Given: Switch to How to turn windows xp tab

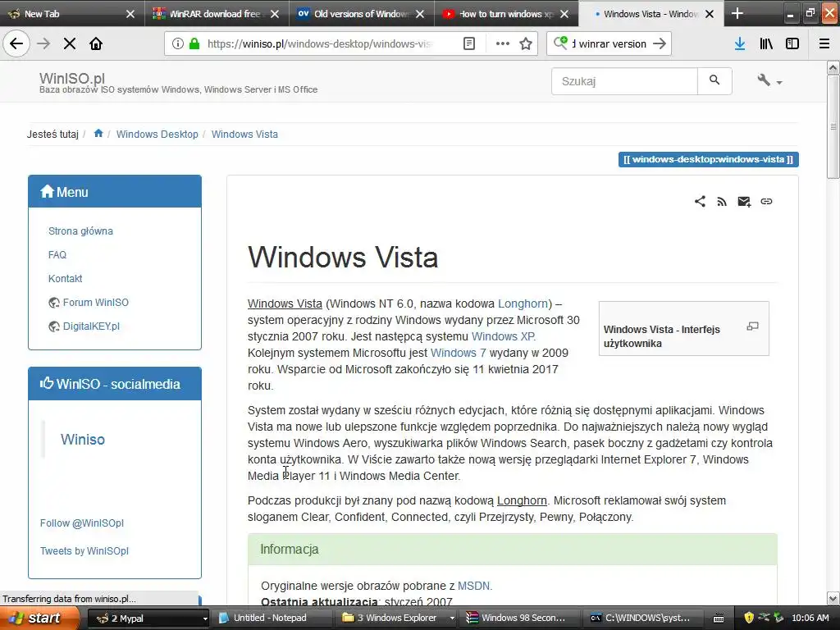Looking at the screenshot, I should [497, 14].
